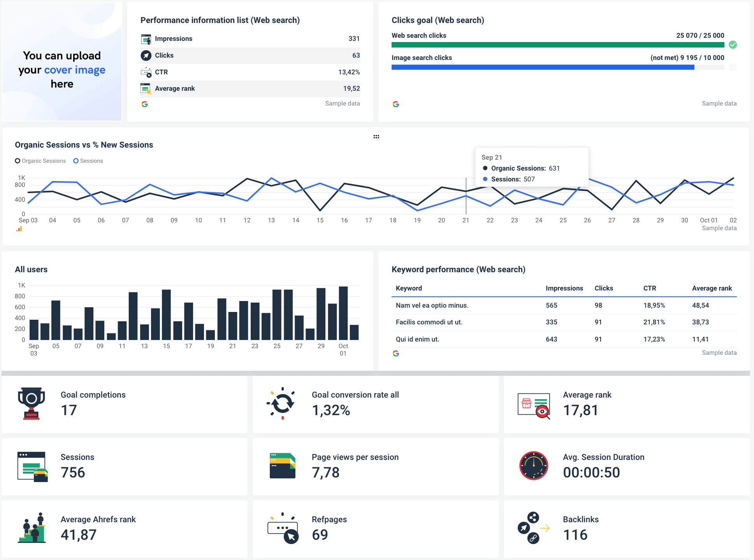The image size is (754, 560).
Task: Click the podium icon beside Average Ahrefs rank
Action: pos(31,529)
